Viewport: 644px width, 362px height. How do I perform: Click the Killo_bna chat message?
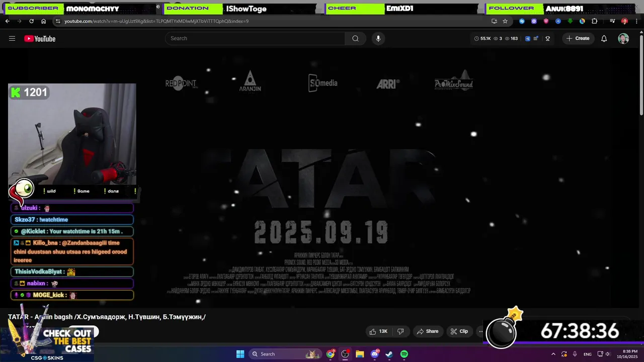[72, 251]
